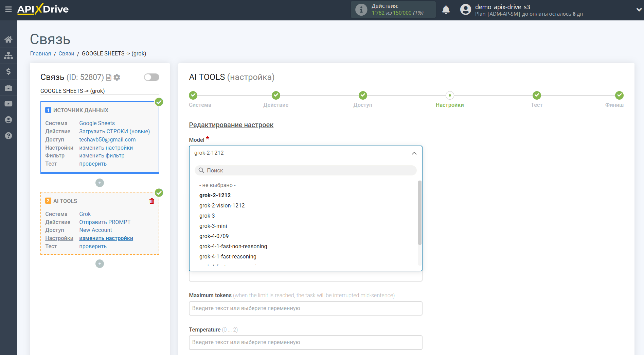Click the Связи breadcrumb link
This screenshot has width=644, height=355.
(66, 53)
